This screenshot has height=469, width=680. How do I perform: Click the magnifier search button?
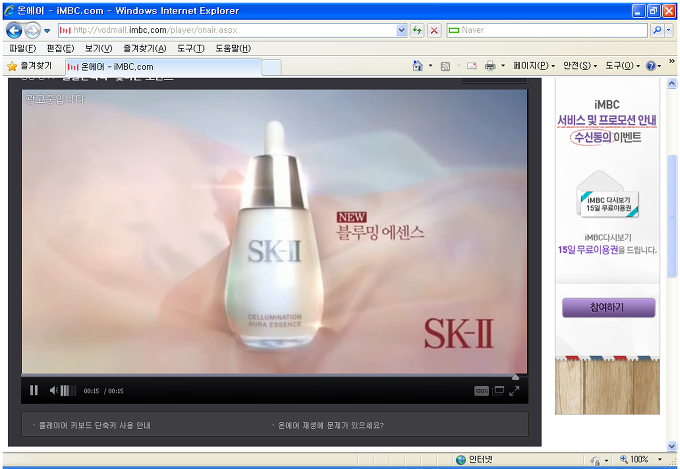(657, 30)
